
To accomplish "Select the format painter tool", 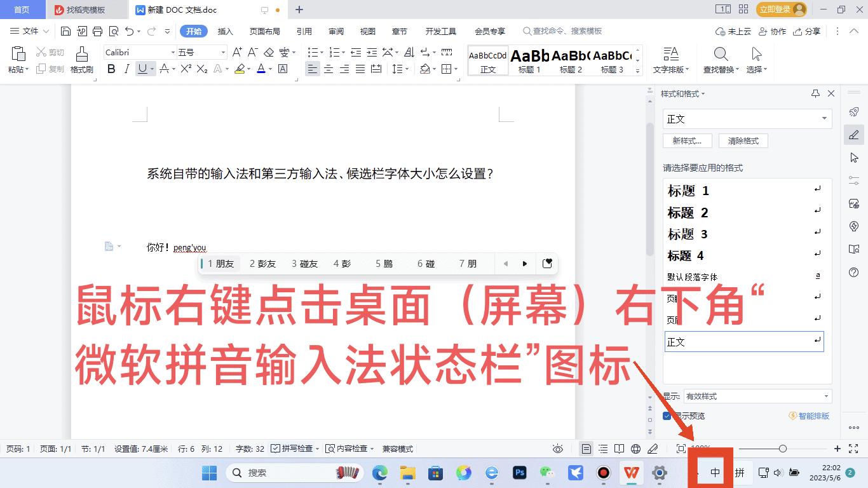I will [81, 60].
